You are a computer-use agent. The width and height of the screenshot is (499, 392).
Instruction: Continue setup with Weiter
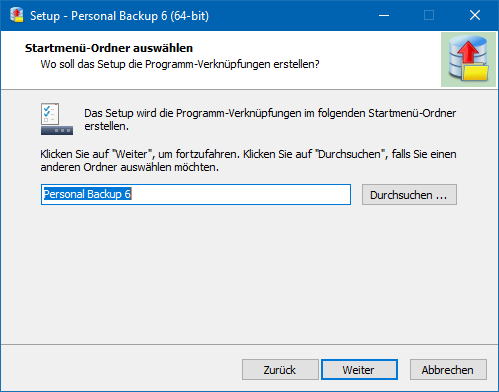(x=359, y=370)
